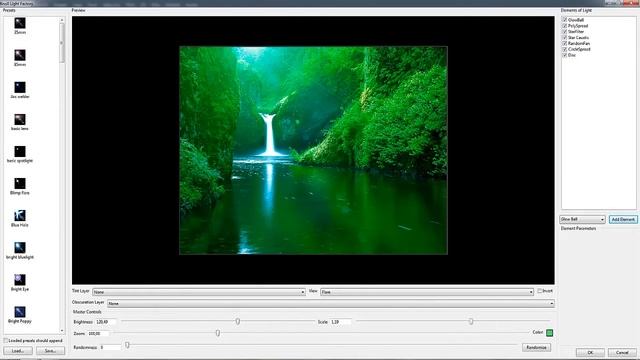
Task: Select the Bright Poppy preset thumbnail
Action: coord(20,312)
